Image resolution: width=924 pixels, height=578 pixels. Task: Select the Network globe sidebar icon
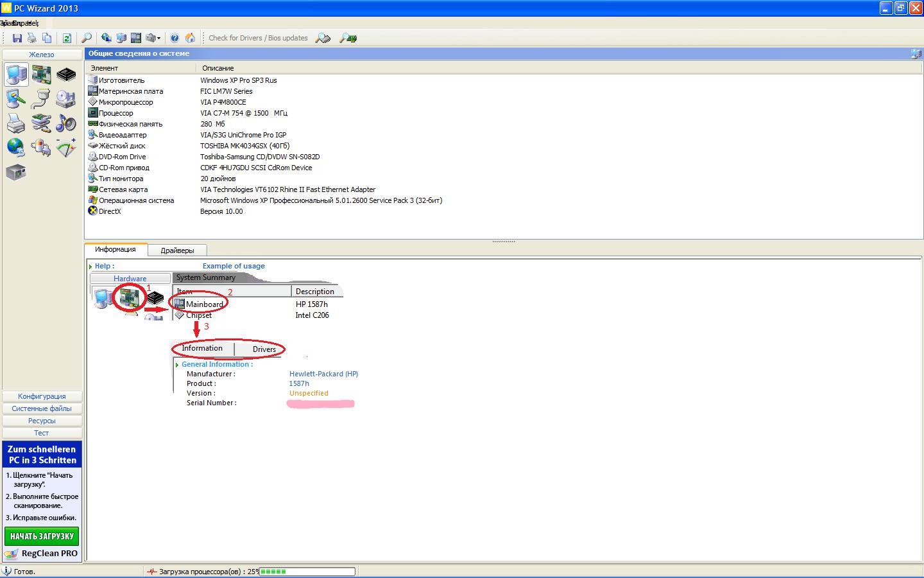16,147
